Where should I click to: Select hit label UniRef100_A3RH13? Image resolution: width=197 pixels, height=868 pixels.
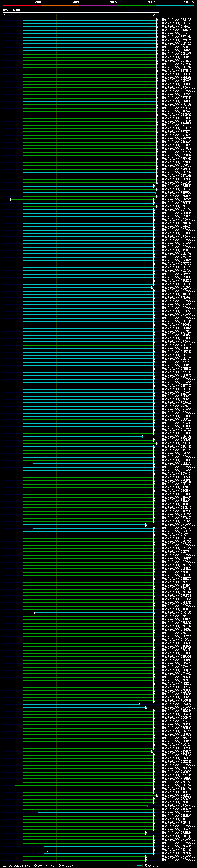[177, 365]
